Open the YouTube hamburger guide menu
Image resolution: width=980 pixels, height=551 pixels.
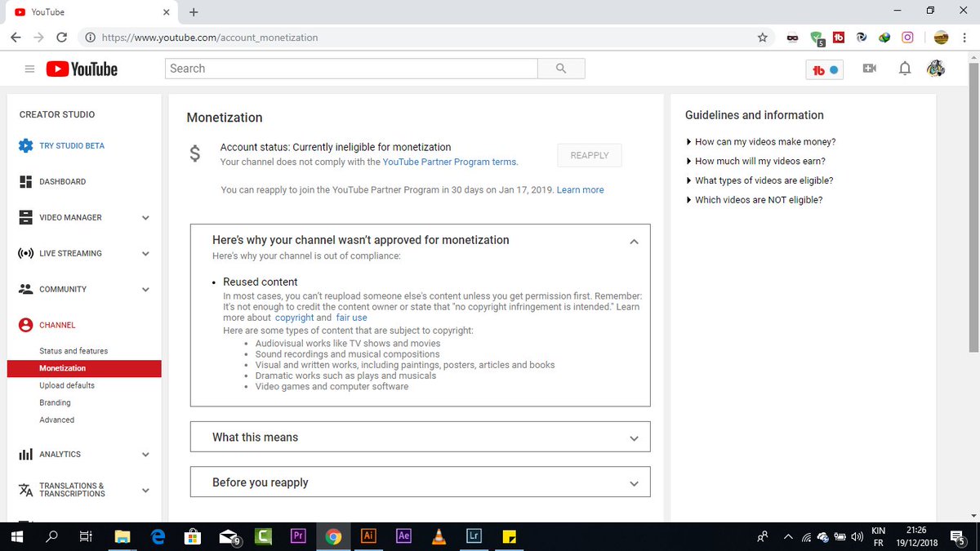click(29, 69)
